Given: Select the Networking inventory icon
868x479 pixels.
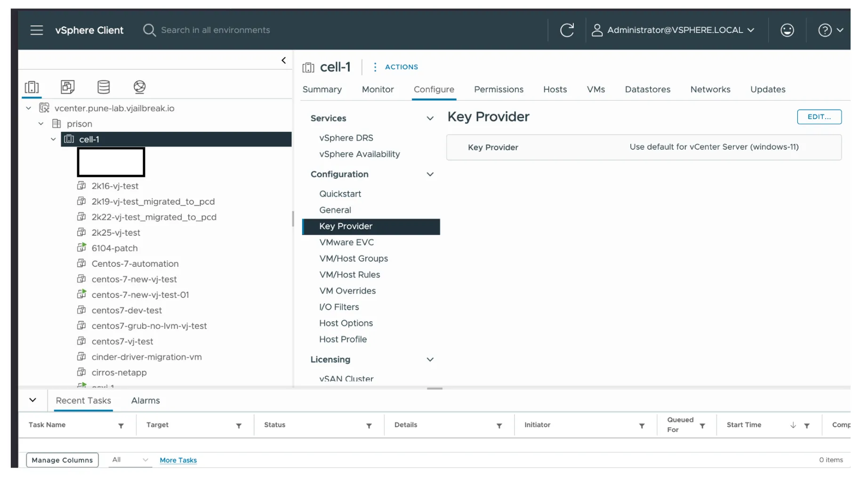Looking at the screenshot, I should pos(139,87).
